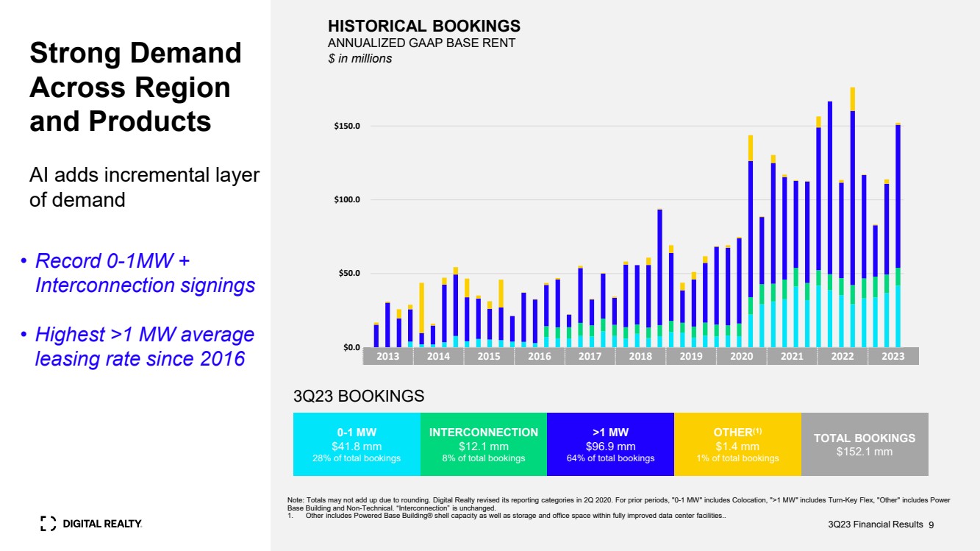Screen dimensions: 980x551
Task: Click the $50.0 y-axis label
Action: 348,274
